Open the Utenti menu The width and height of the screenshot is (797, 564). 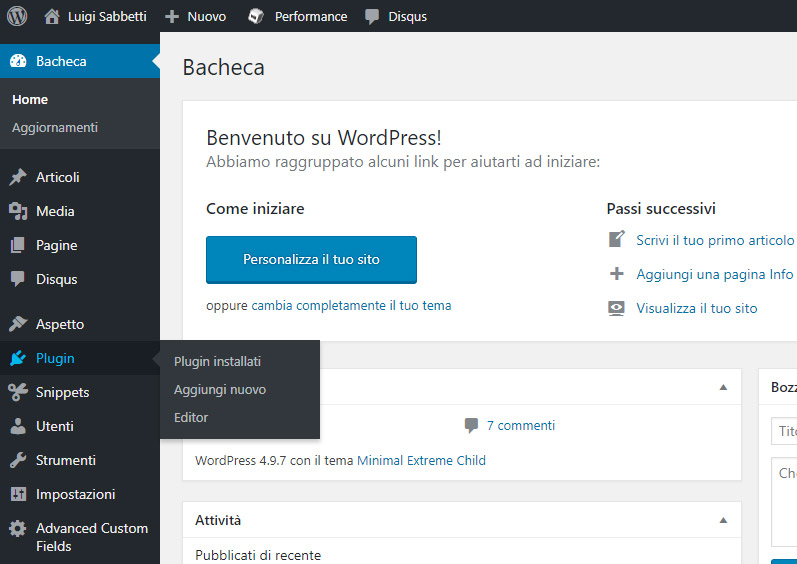[x=54, y=426]
